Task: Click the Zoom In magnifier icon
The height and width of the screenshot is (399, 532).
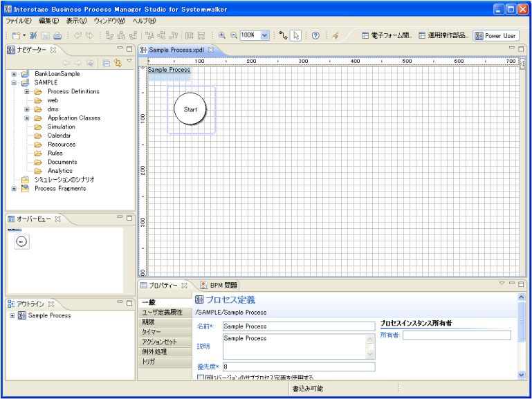Action: click(222, 35)
